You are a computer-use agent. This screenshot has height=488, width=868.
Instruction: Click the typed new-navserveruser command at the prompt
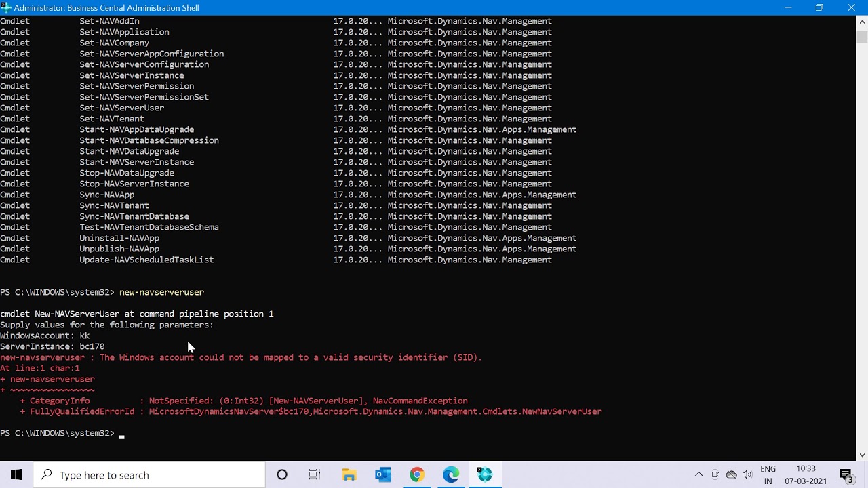[x=161, y=292]
